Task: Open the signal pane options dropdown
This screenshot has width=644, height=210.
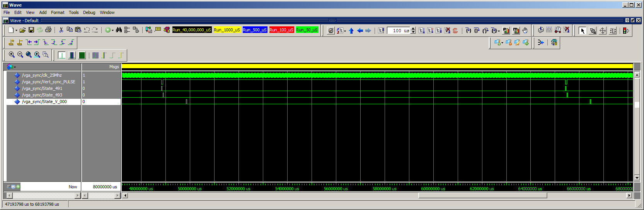Action: pyautogui.click(x=15, y=67)
